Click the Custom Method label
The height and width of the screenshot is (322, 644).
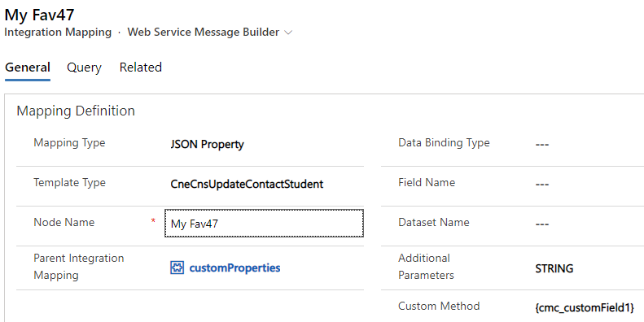click(x=439, y=306)
